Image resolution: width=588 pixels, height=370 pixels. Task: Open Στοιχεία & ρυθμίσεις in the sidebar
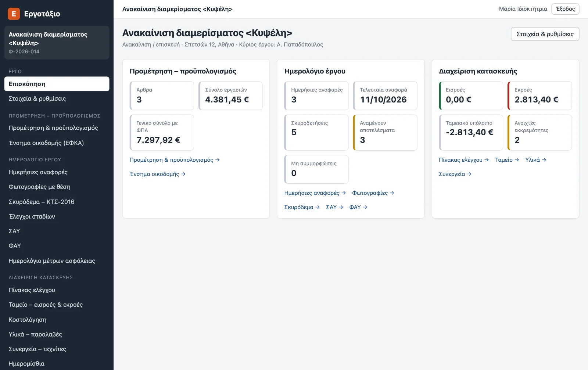pyautogui.click(x=57, y=98)
